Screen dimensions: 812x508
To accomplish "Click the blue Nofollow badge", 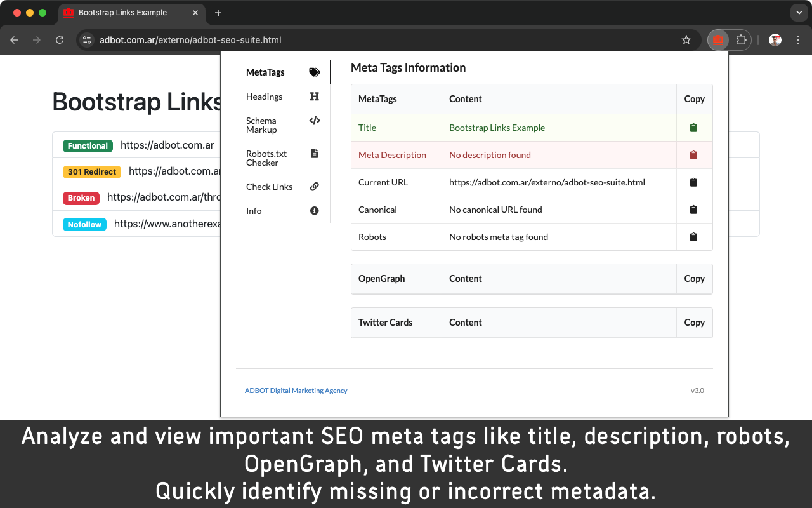I will pyautogui.click(x=84, y=225).
